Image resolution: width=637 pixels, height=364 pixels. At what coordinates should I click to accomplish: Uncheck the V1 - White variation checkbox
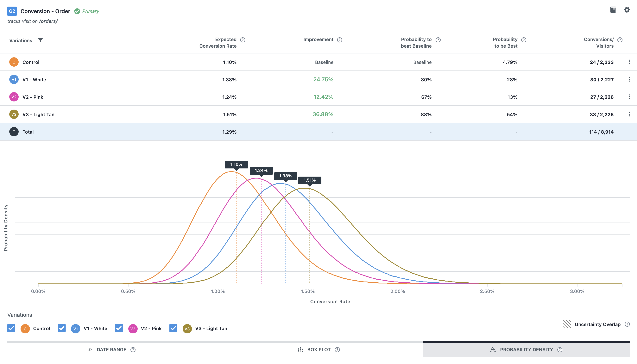coord(62,328)
